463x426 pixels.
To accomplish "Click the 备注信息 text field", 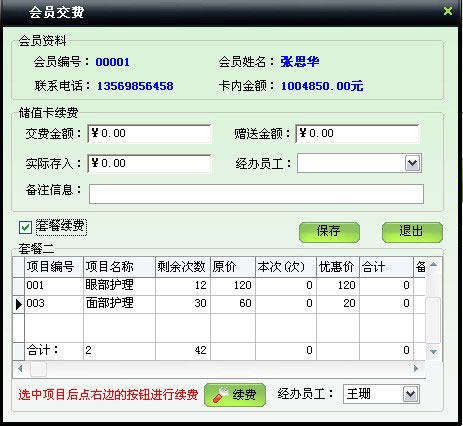I will (x=256, y=194).
